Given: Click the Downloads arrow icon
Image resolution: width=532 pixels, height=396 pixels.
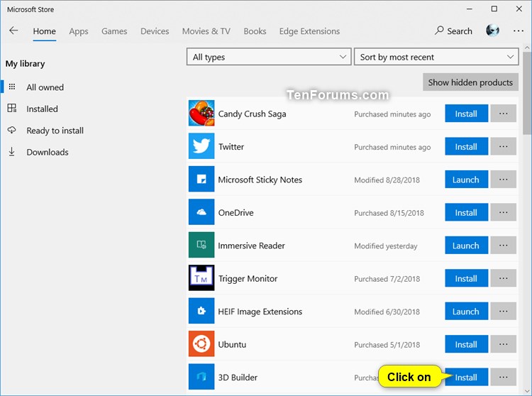Looking at the screenshot, I should (x=12, y=152).
